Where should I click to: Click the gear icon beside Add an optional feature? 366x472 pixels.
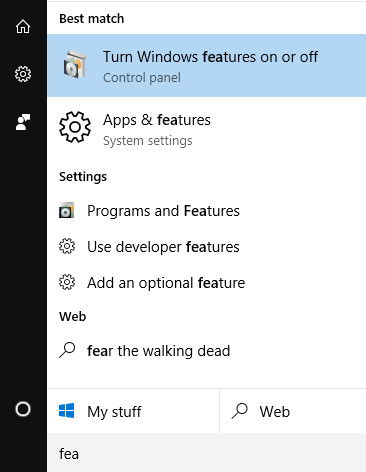point(67,282)
